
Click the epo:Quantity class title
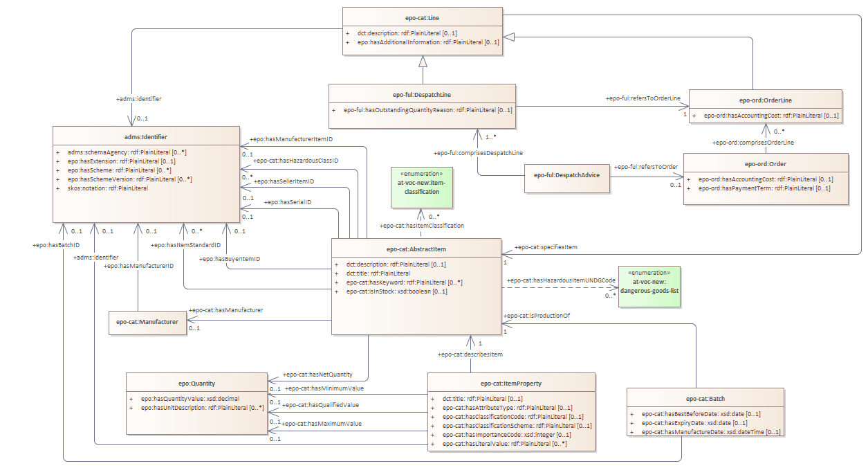tap(195, 383)
